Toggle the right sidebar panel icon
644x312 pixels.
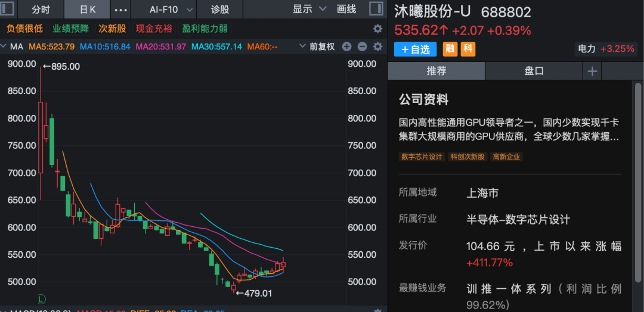click(377, 9)
